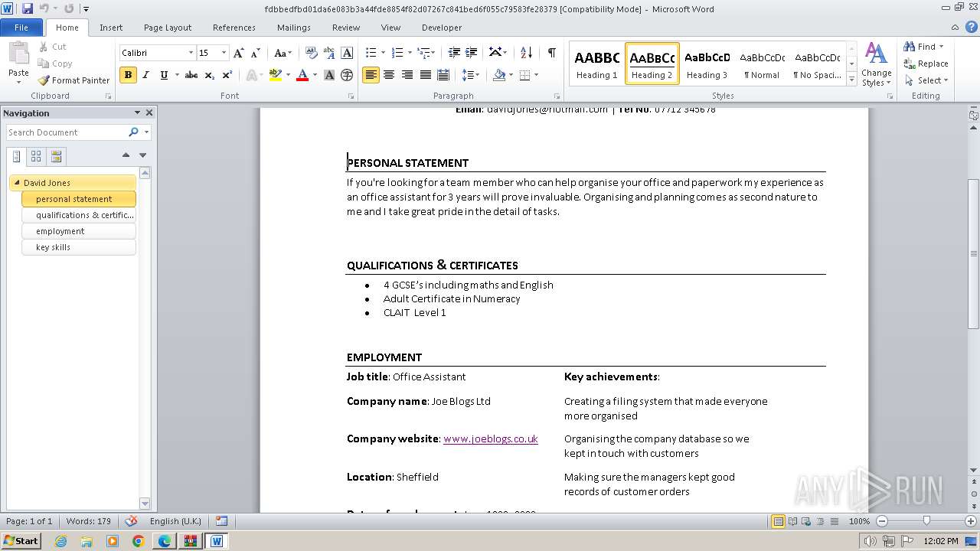Screen dimensions: 980x551
Task: Shrink font size
Action: tap(255, 53)
